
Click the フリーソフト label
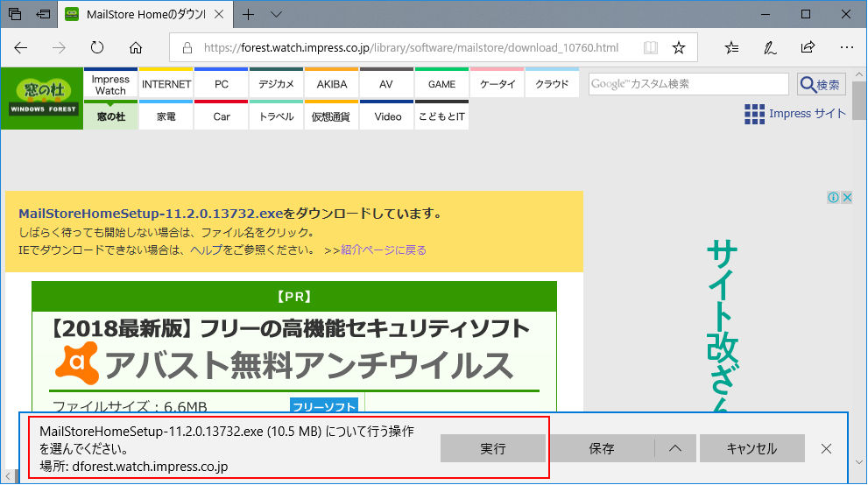click(x=324, y=405)
